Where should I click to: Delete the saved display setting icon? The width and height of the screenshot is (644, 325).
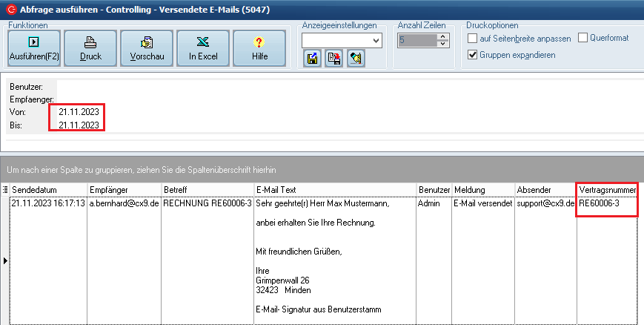[x=333, y=59]
